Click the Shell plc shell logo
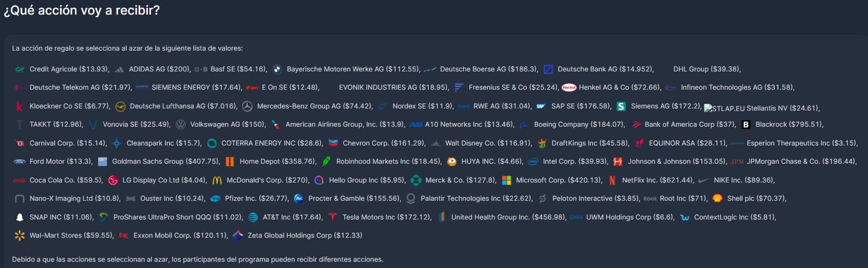Screen dimensions: 868x268 pyautogui.click(x=717, y=199)
